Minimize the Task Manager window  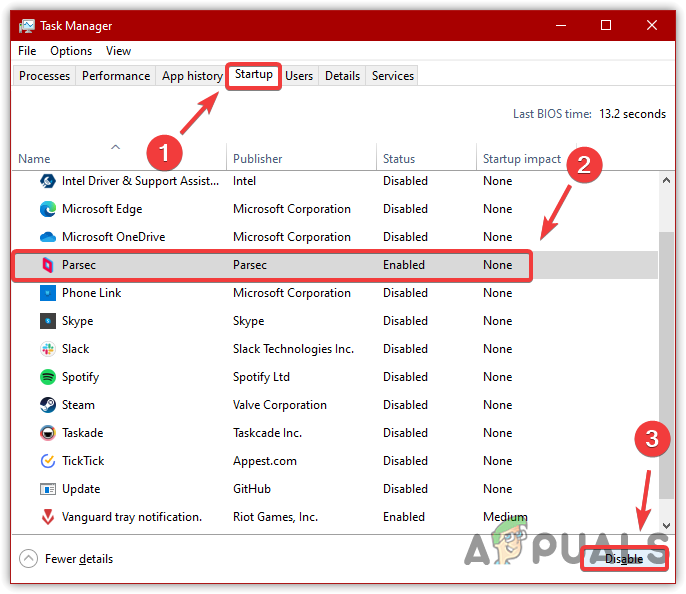(x=561, y=25)
